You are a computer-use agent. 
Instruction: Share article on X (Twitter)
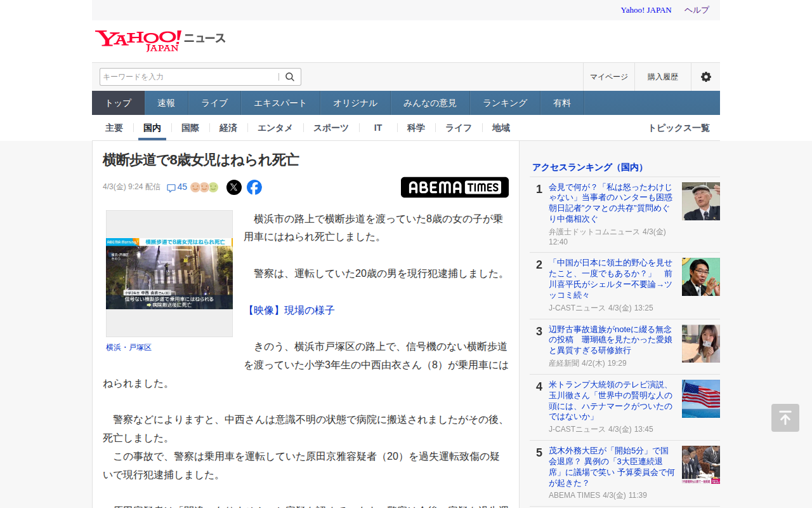[234, 187]
